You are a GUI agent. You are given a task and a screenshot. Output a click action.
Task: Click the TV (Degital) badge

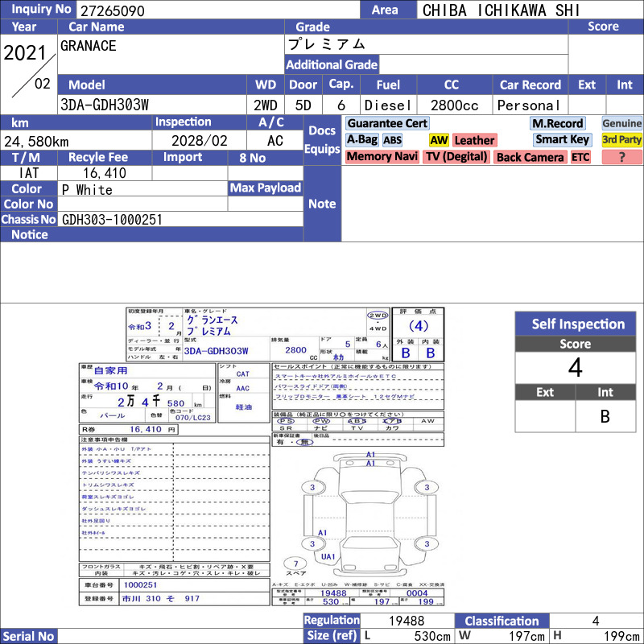(x=456, y=157)
